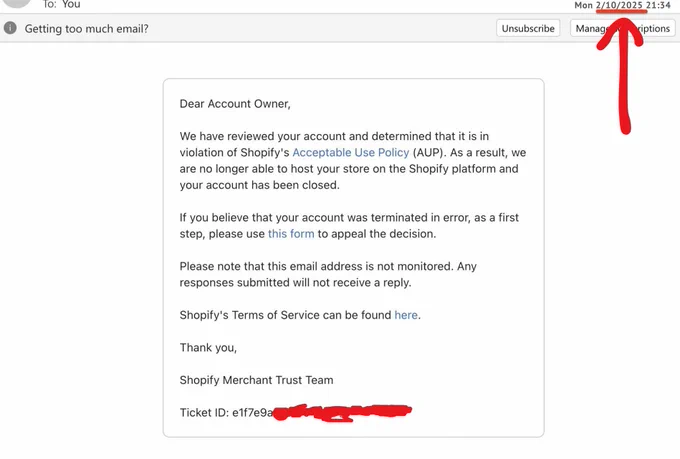The height and width of the screenshot is (459, 680).
Task: Click the 'Dear Account Owner,' greeting
Action: pos(235,104)
